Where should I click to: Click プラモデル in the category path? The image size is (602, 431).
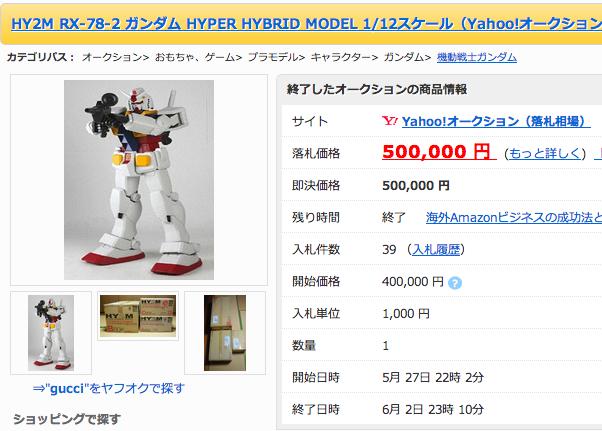tap(273, 57)
